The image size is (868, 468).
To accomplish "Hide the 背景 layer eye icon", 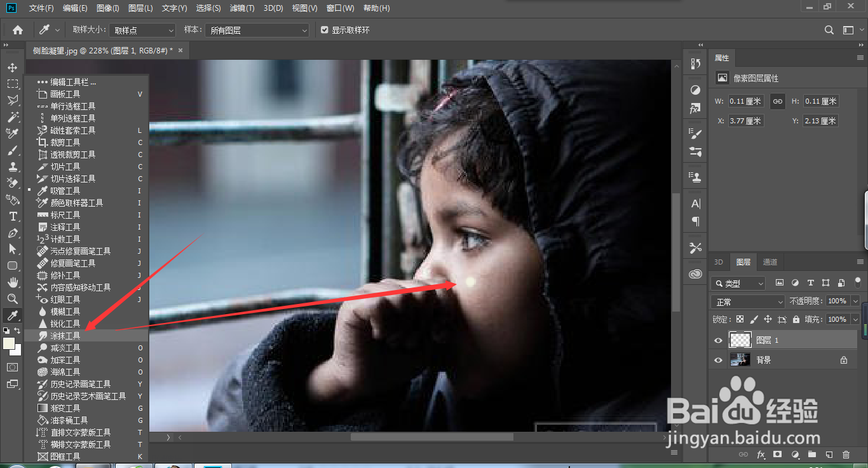I will click(x=718, y=360).
